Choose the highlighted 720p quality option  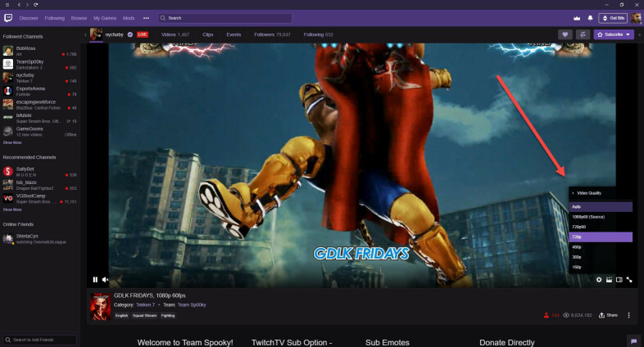(x=601, y=237)
